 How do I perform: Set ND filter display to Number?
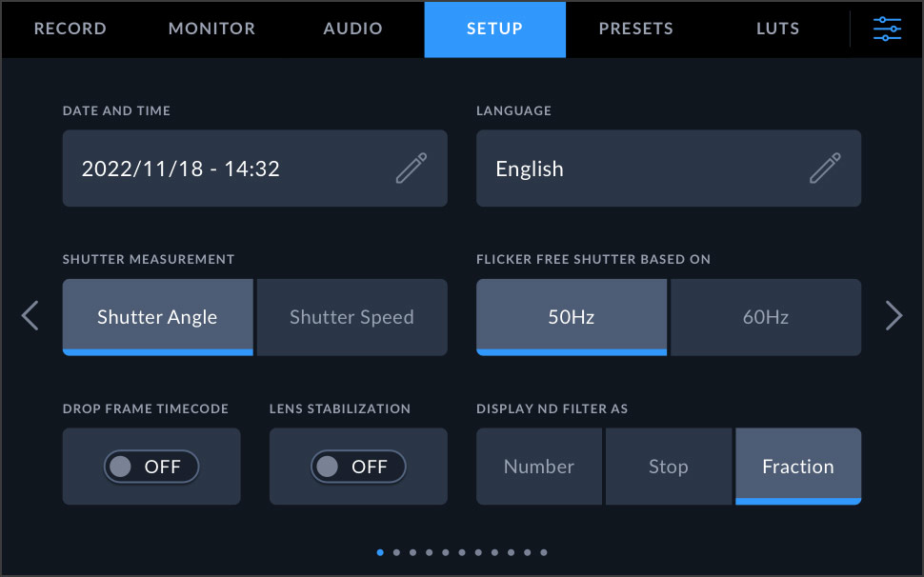click(x=538, y=467)
